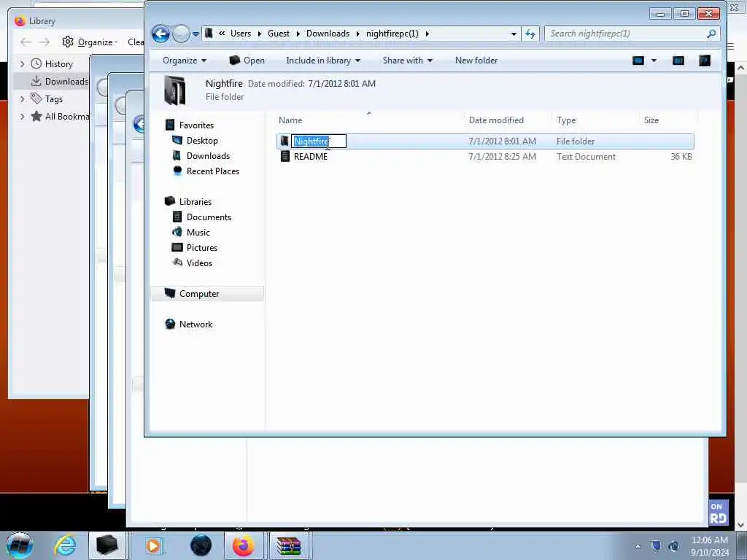The height and width of the screenshot is (560, 747).
Task: Open Music library
Action: click(x=198, y=233)
